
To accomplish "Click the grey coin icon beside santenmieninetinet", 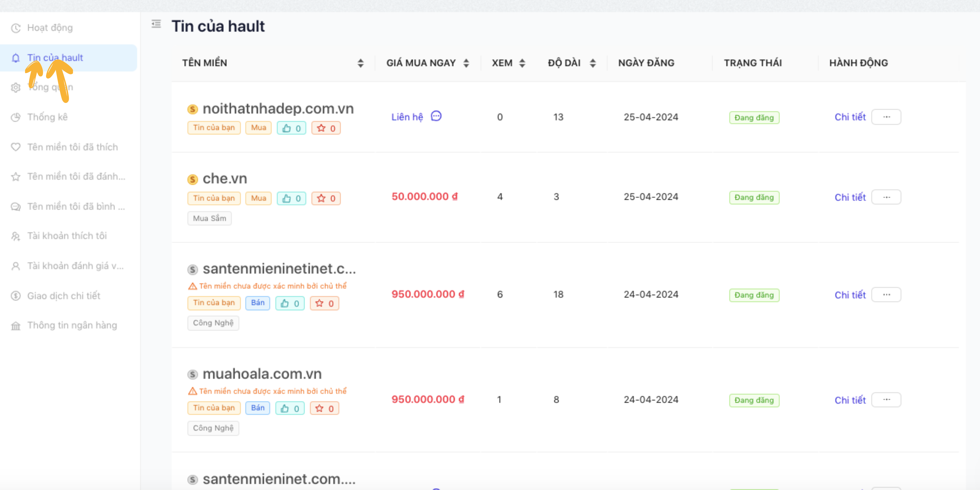I will [193, 269].
